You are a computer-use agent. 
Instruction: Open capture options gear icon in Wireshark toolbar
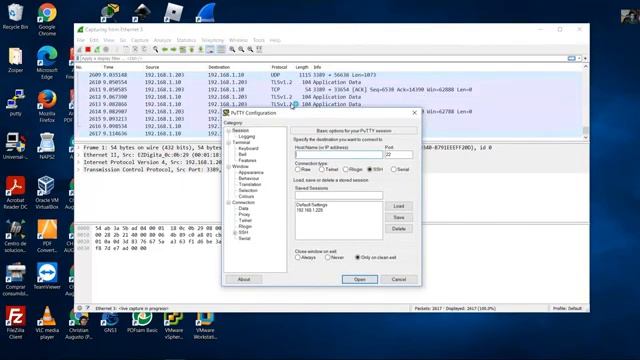pos(106,49)
